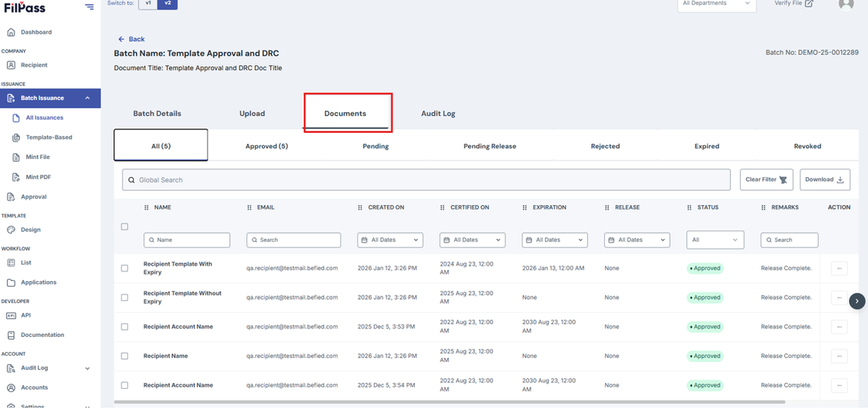This screenshot has width=868, height=409.
Task: Switch to the Upload tab
Action: coord(252,113)
